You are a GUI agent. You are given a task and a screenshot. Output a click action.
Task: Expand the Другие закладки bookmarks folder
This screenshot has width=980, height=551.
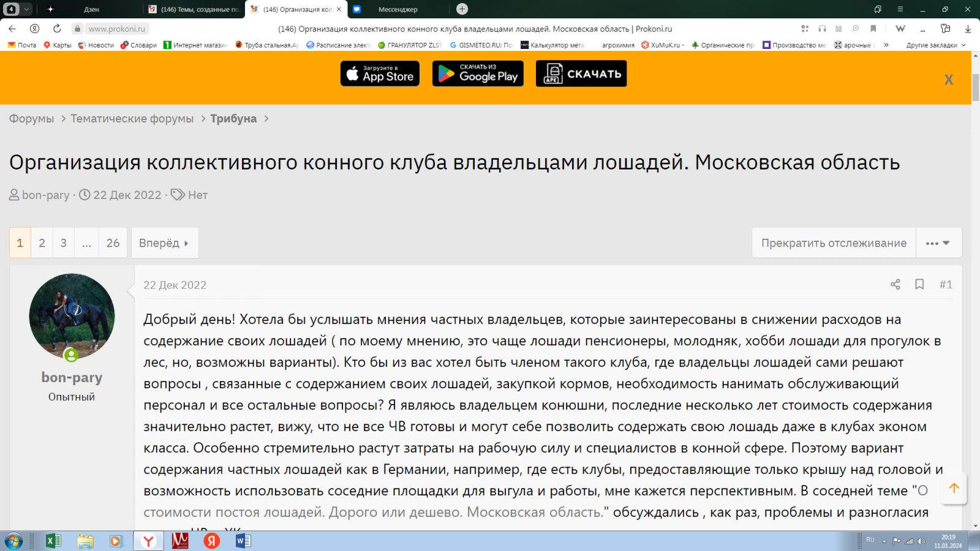pyautogui.click(x=935, y=45)
